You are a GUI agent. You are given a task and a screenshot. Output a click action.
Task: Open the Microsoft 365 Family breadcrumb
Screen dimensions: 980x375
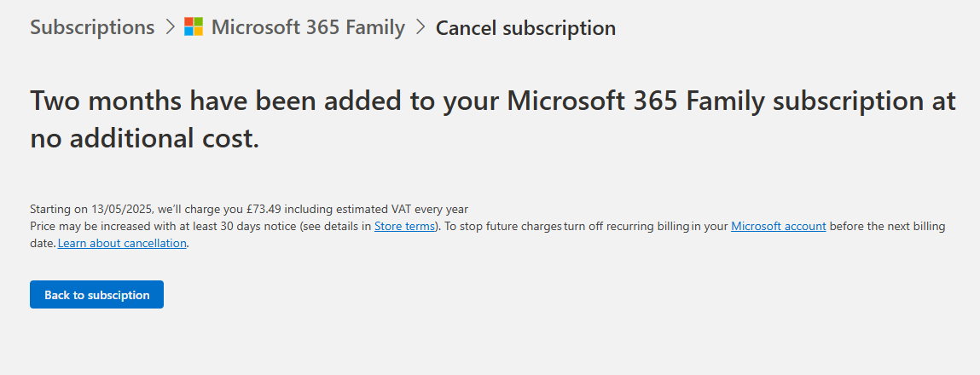pyautogui.click(x=308, y=27)
